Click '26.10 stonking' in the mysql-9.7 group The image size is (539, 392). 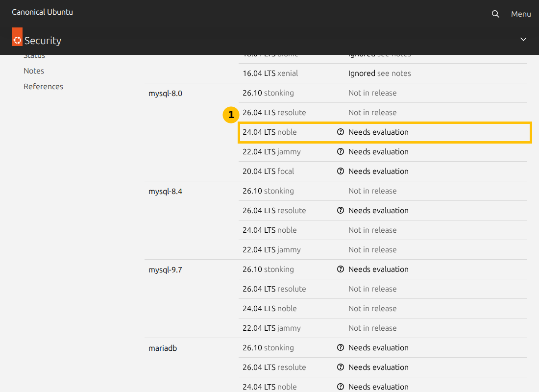click(x=268, y=269)
